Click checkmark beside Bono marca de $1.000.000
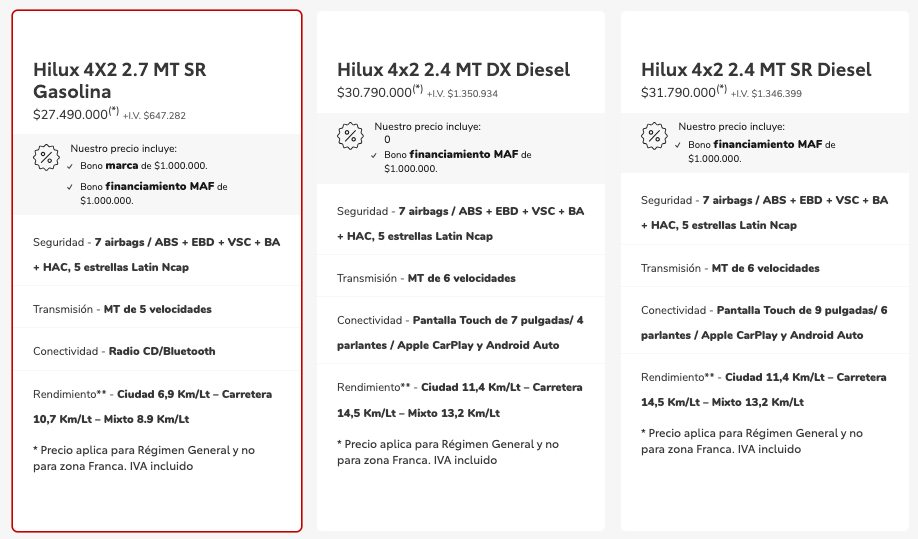The width and height of the screenshot is (918, 539). (70, 166)
